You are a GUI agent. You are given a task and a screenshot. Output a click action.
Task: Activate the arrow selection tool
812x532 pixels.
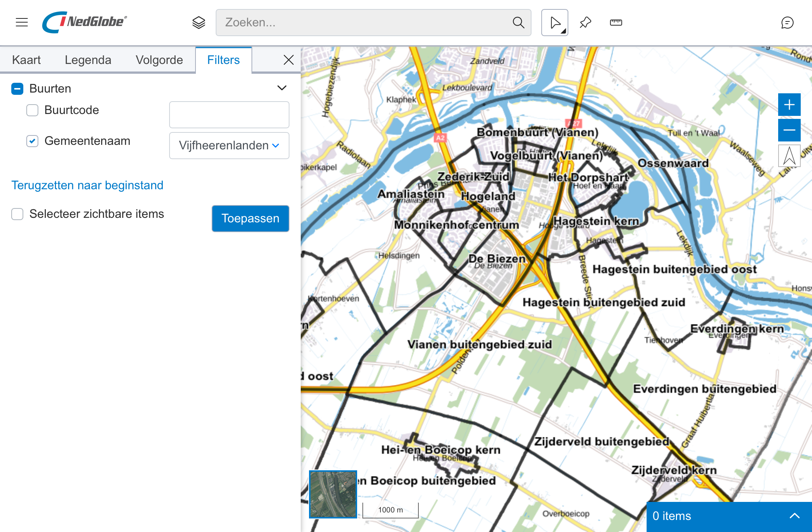(x=554, y=23)
